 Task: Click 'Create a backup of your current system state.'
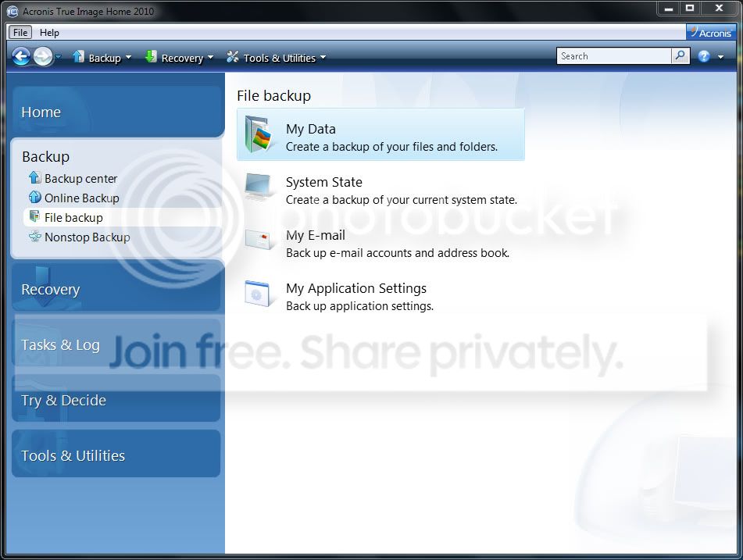(402, 200)
